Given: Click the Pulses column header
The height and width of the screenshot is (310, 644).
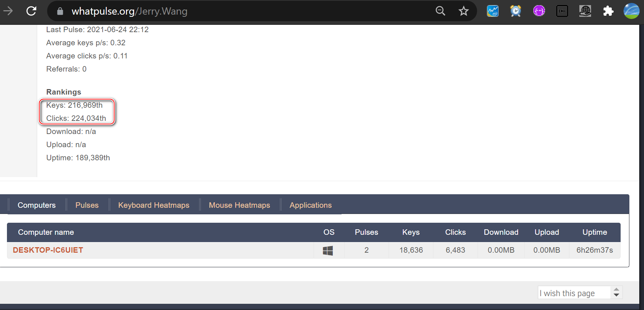Looking at the screenshot, I should point(366,232).
